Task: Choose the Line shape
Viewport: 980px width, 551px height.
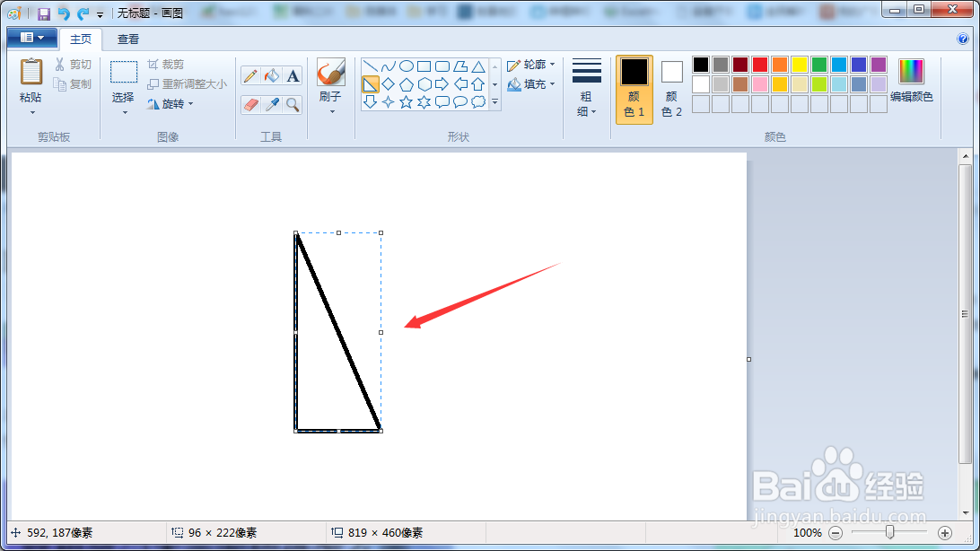Action: [370, 66]
